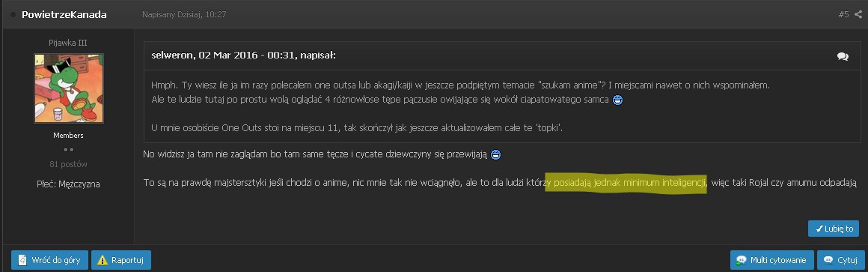This screenshot has width=868, height=272.
Task: Click the Wróć do góry button
Action: 50,260
